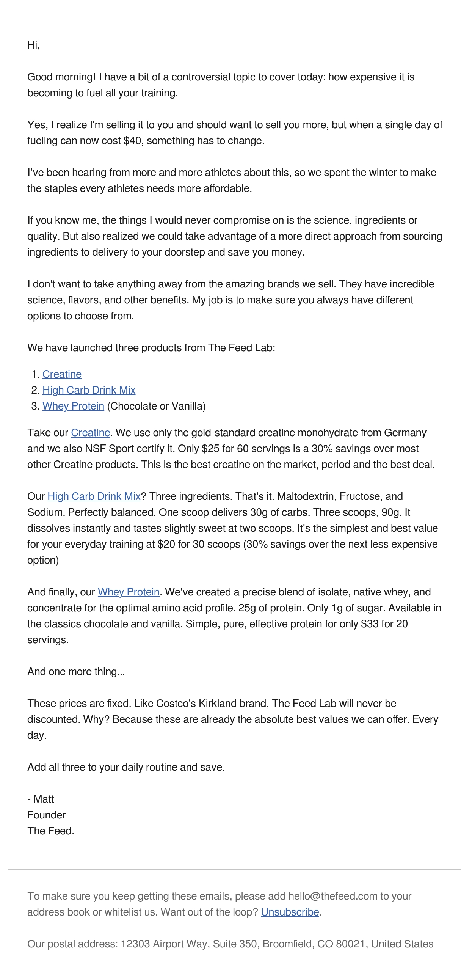This screenshot has height=980, width=461.
Task: Click the High Carb Drink Mix link after 'Our'
Action: pos(94,496)
